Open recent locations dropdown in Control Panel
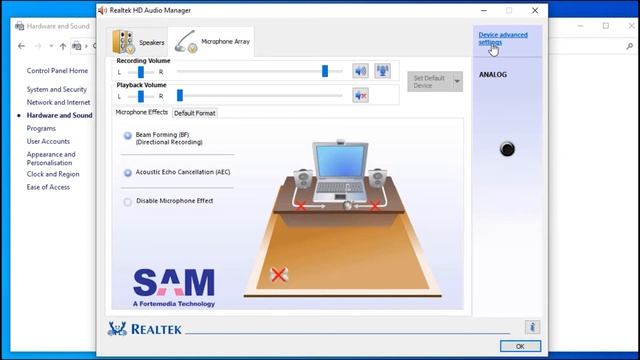The height and width of the screenshot is (360, 640). [x=51, y=46]
